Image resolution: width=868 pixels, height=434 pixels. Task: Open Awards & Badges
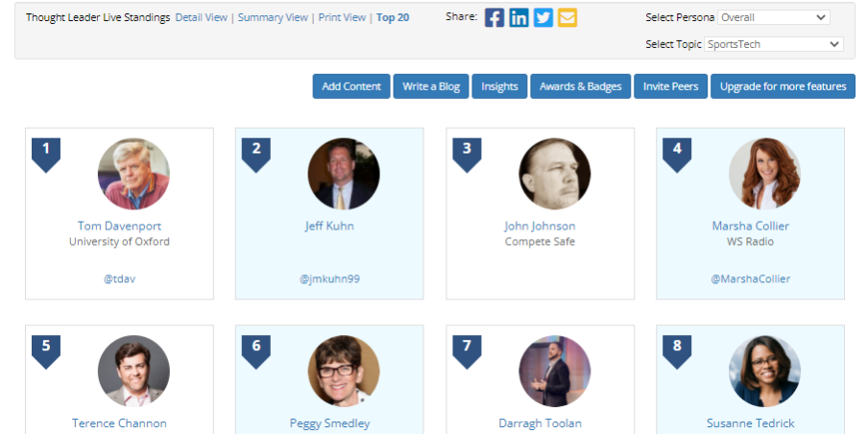pyautogui.click(x=580, y=86)
